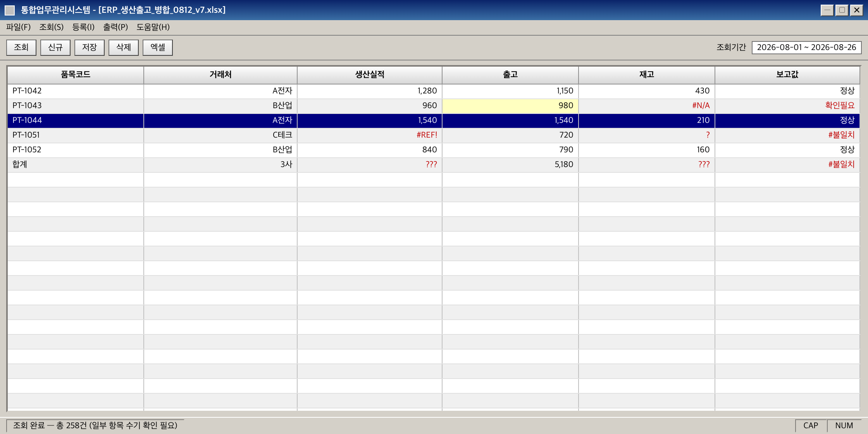The width and height of the screenshot is (868, 434).
Task: Click the 출고 column header
Action: coord(510,75)
